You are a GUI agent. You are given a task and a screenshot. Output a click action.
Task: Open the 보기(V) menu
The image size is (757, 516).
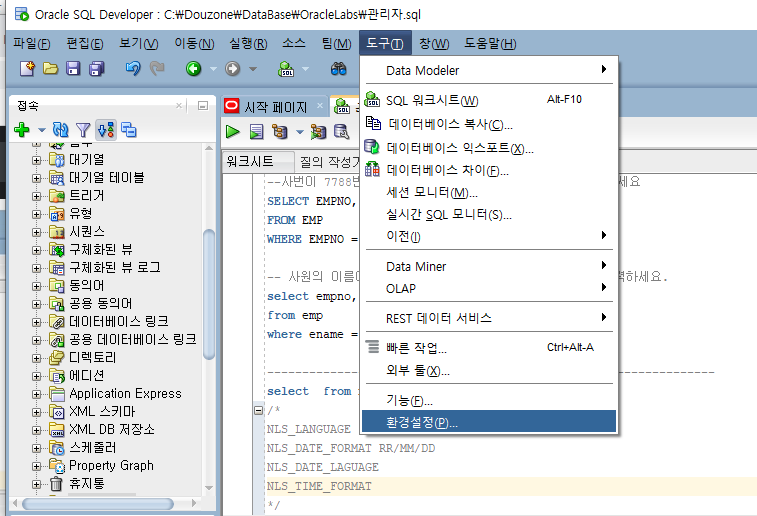139,43
